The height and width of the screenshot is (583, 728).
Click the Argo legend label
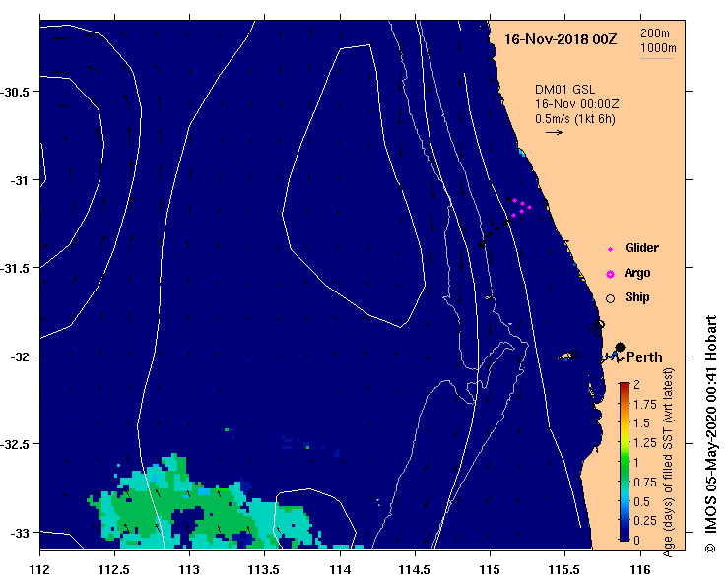point(636,273)
